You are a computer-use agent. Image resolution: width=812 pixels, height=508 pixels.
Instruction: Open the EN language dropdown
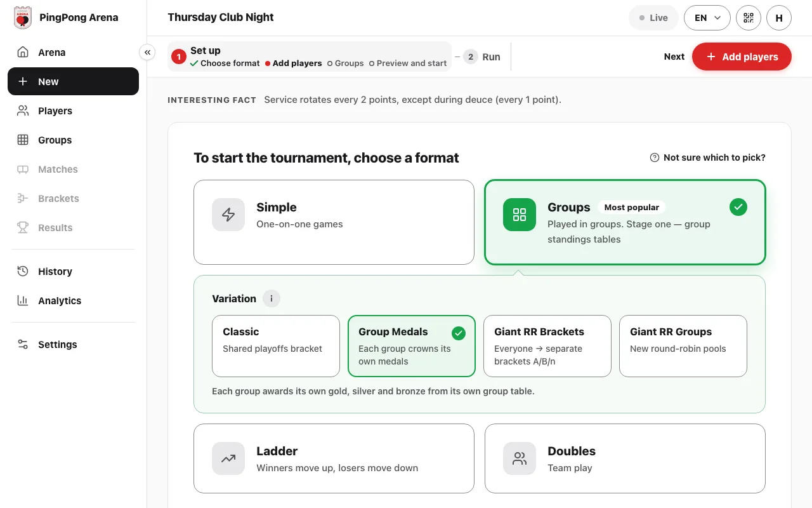pos(707,18)
